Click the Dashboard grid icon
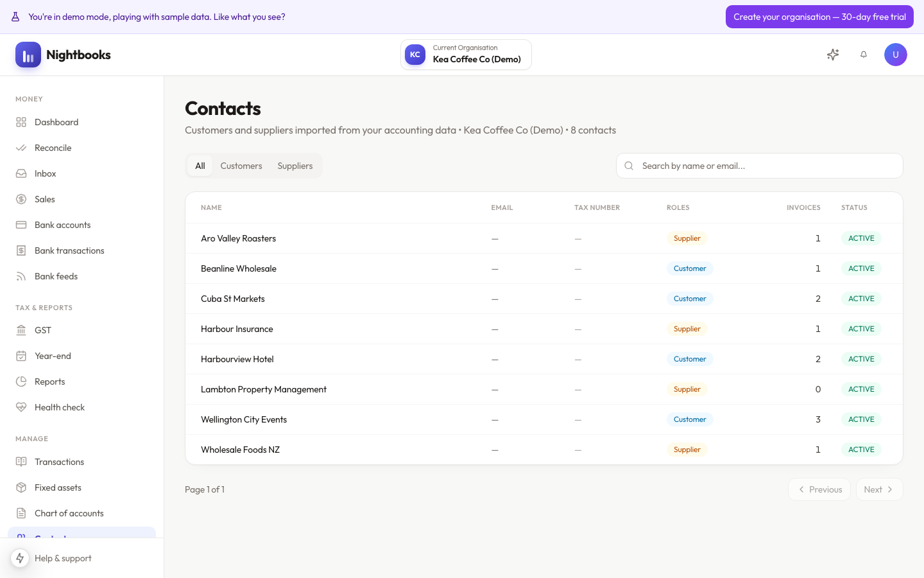 click(21, 122)
